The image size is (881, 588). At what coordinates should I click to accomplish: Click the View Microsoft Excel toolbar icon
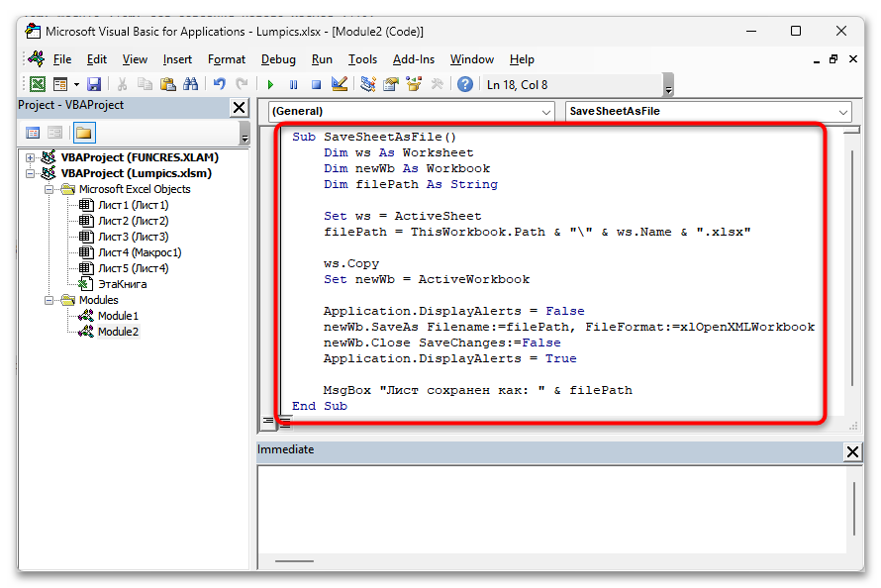point(37,85)
